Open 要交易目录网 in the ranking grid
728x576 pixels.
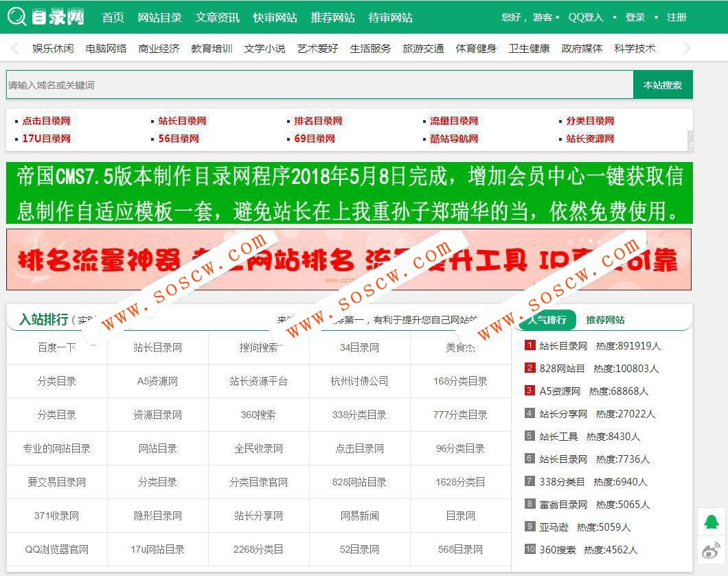[x=56, y=482]
